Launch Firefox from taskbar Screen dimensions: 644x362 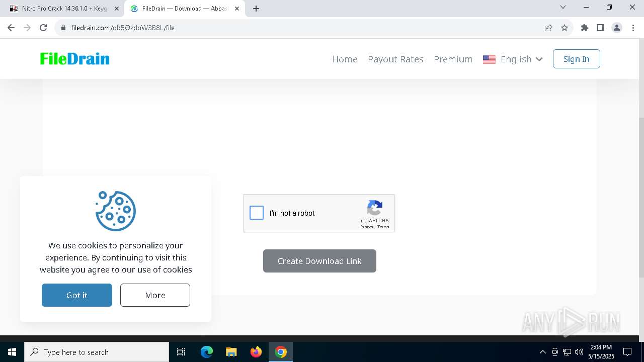[x=256, y=352]
